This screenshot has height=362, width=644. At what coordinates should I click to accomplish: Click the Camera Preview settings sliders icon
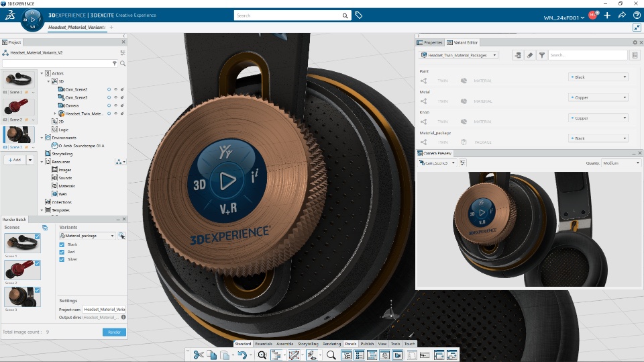[x=462, y=163]
